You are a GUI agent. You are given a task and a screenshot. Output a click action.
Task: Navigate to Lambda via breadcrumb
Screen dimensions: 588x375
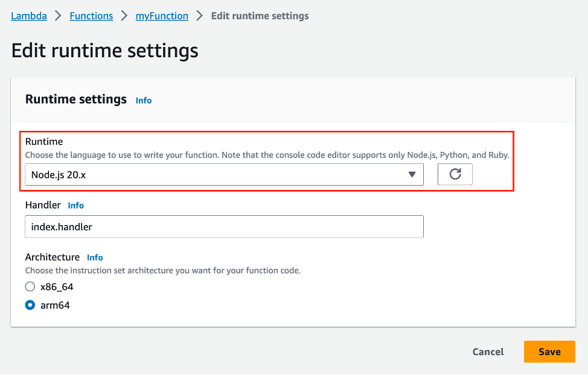click(28, 16)
